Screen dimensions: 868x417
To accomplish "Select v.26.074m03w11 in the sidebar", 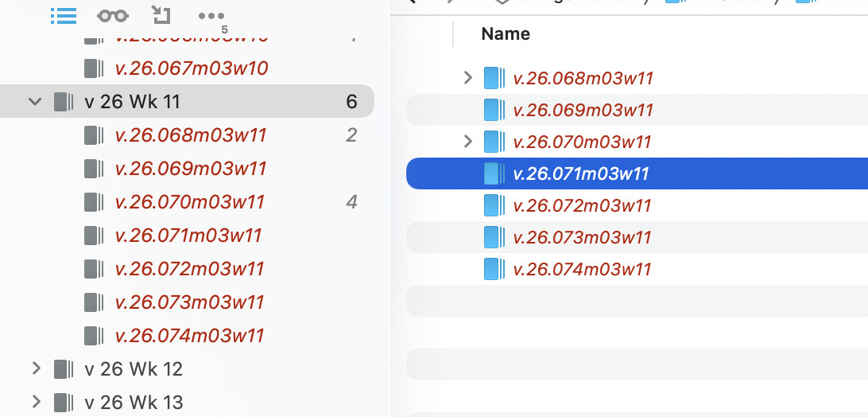I will coord(189,336).
